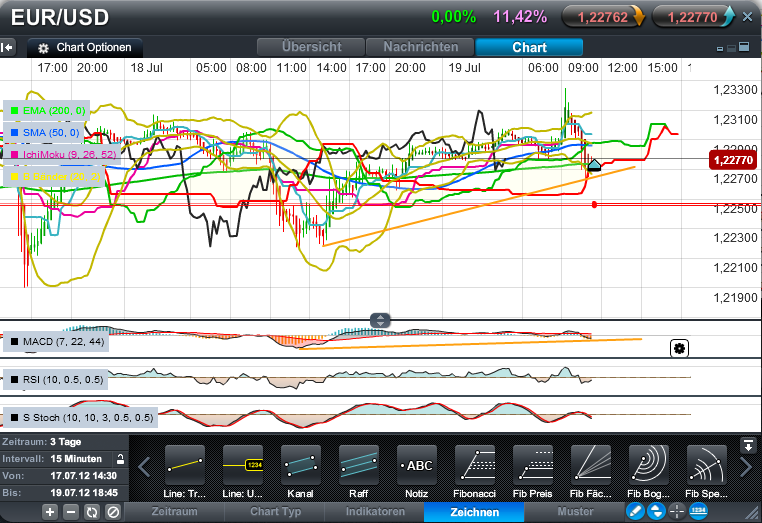
Task: Click the crosshair cursor icon
Action: 677,511
